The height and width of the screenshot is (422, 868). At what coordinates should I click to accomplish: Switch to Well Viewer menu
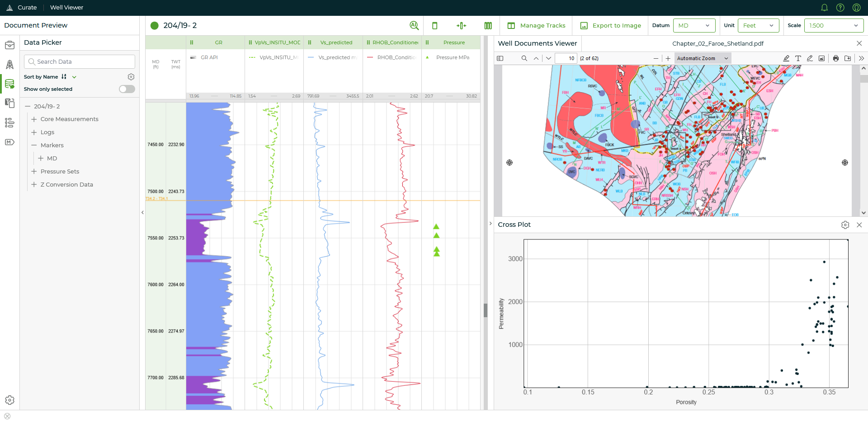tap(66, 8)
